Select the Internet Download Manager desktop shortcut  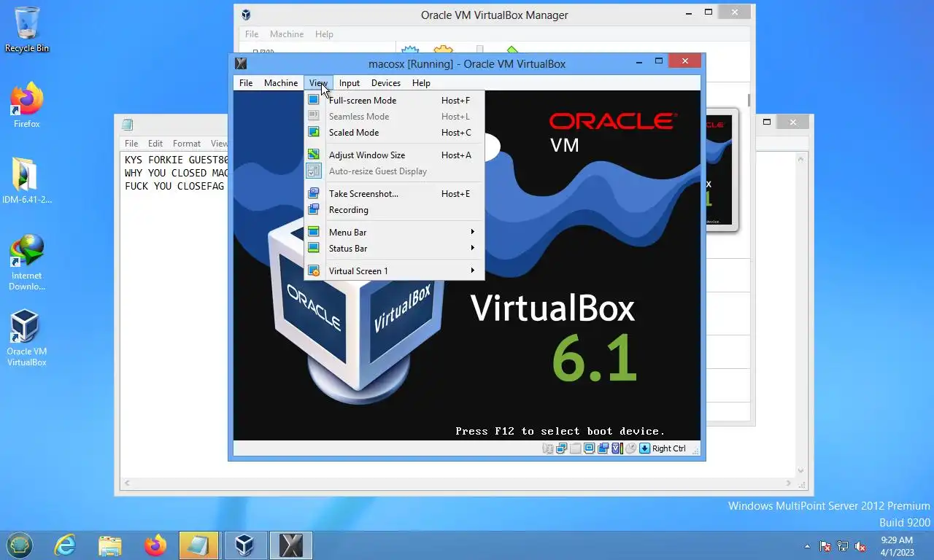[27, 262]
